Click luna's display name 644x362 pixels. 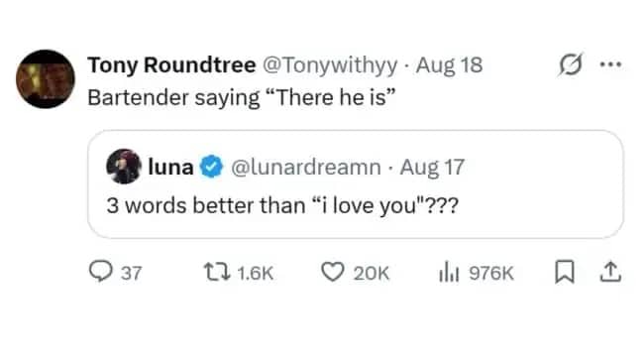170,167
